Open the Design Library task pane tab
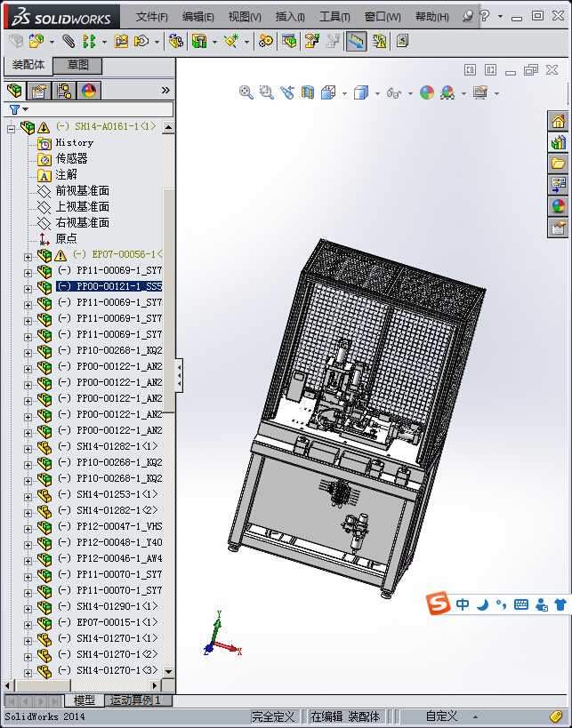 (558, 142)
